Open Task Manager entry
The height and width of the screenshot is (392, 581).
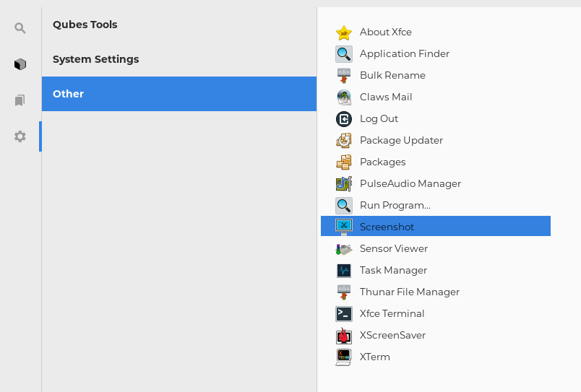436,270
